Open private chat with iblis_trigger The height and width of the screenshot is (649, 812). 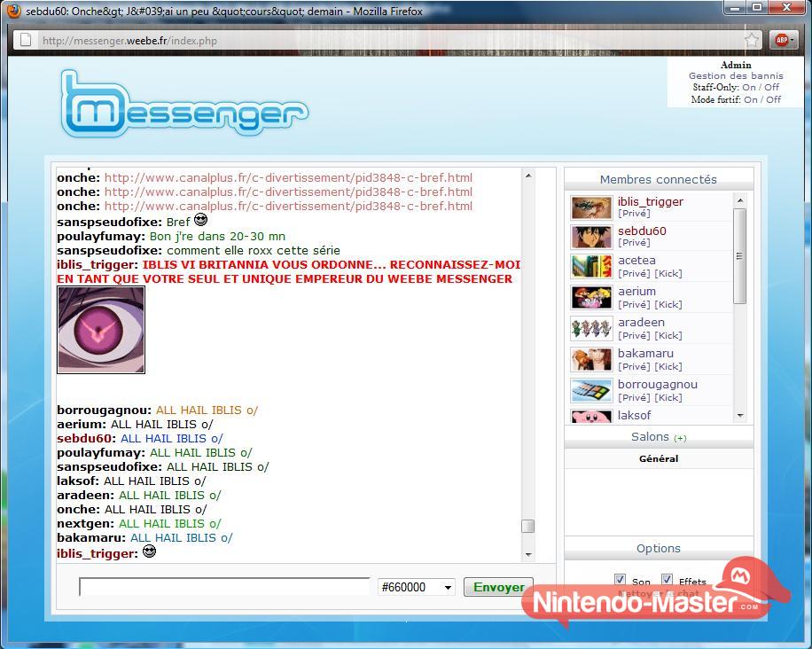click(x=634, y=214)
